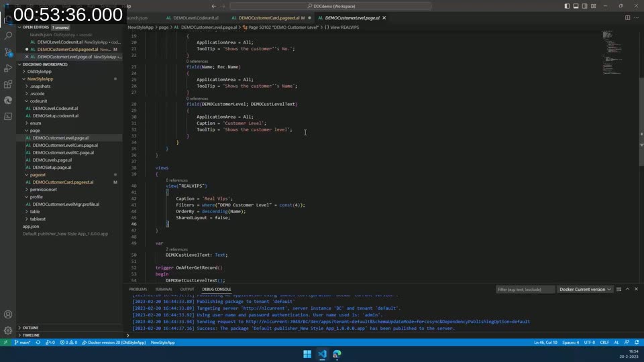
Task: Click the panel view-options icon beside Docker dropdown
Action: (x=619, y=290)
